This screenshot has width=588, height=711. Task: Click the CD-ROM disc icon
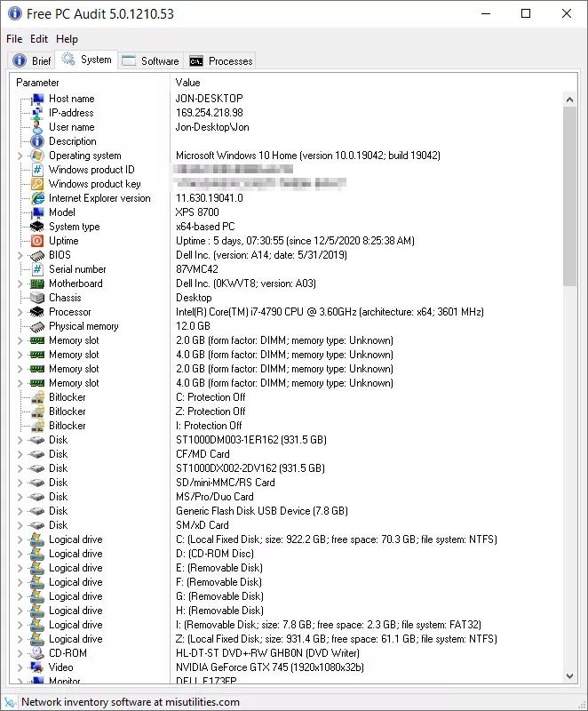click(37, 653)
